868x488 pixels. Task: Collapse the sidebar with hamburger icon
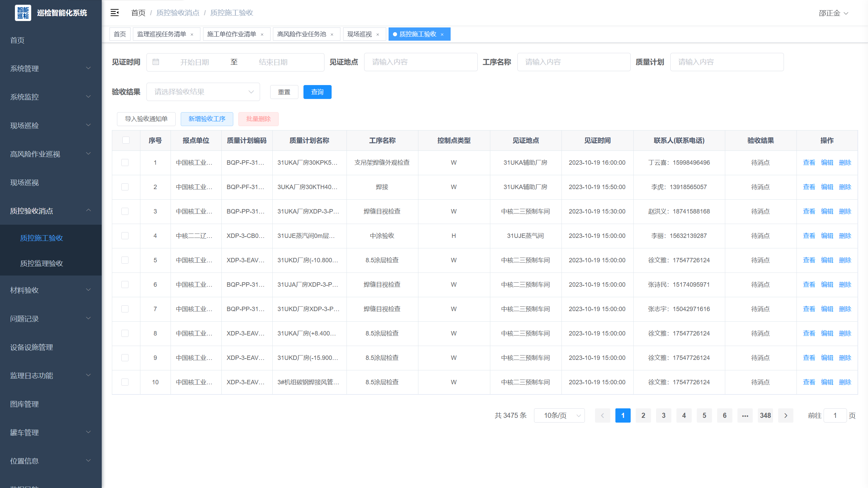pos(115,13)
